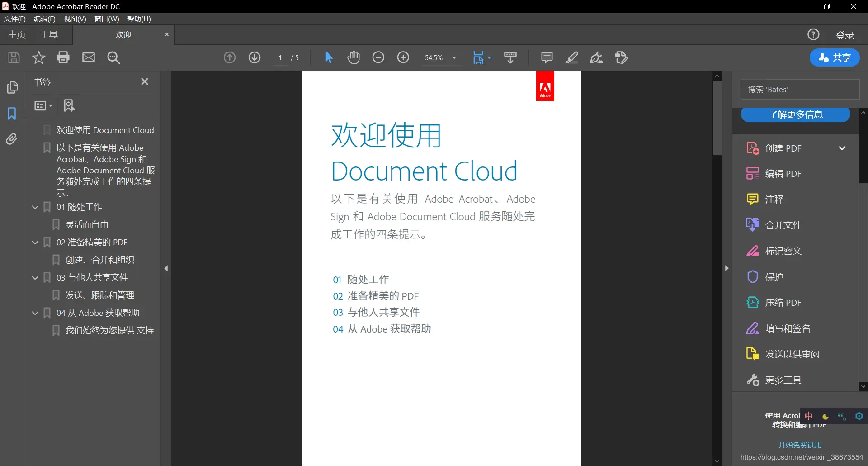Open the Page Thumbnails panel

(x=12, y=87)
